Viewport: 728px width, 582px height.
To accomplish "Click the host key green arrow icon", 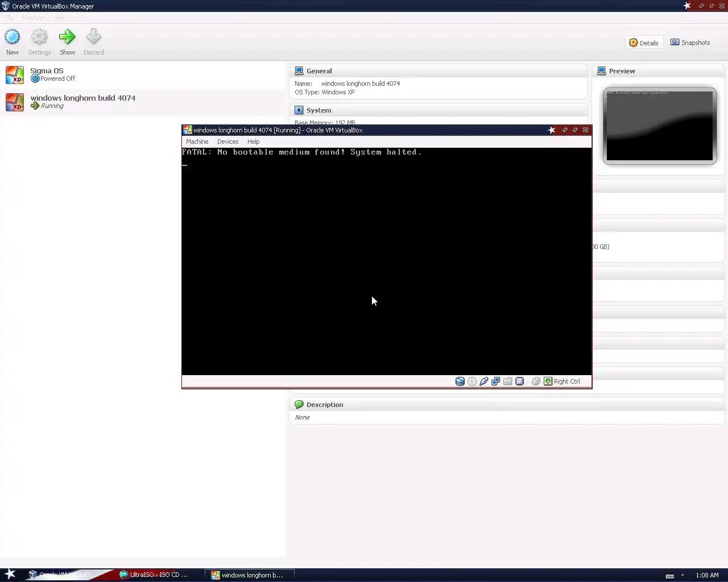I will 548,381.
